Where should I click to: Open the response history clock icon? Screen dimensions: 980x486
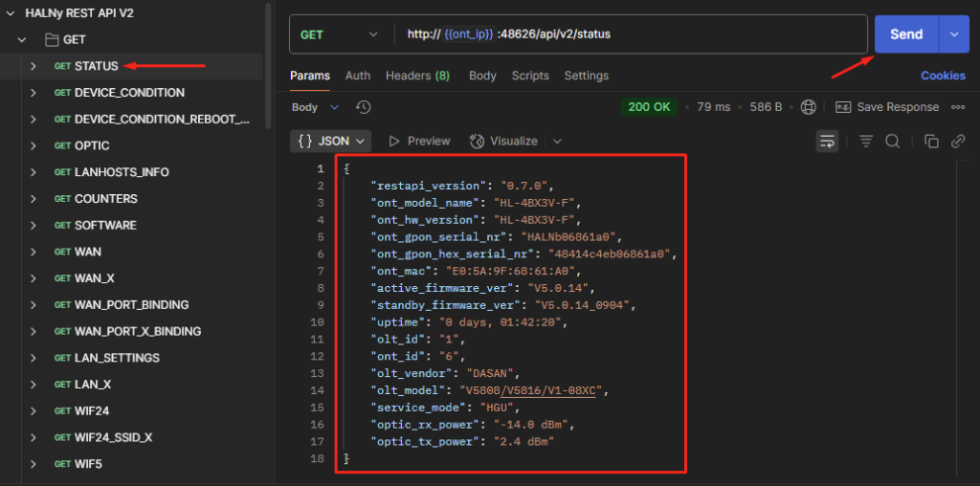point(363,107)
